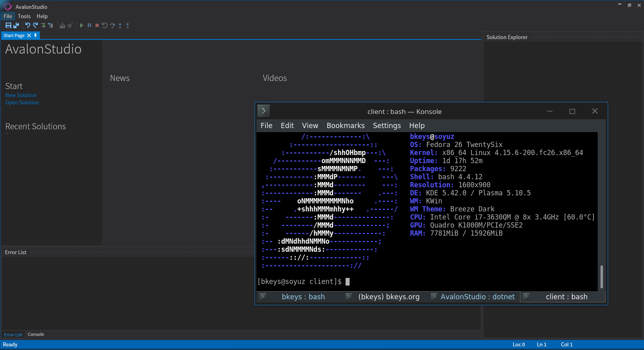The image size is (644, 350).
Task: Click the Restart debugging icon
Action: click(x=105, y=25)
